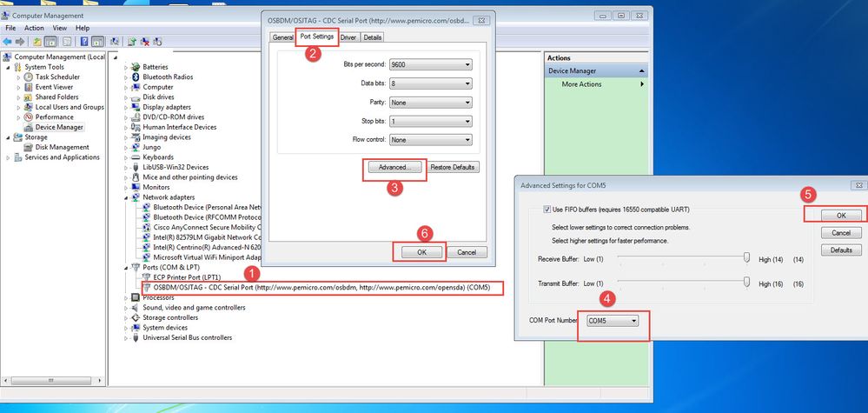The image size is (868, 413).
Task: Open Disk Management via its icon
Action: tap(29, 147)
